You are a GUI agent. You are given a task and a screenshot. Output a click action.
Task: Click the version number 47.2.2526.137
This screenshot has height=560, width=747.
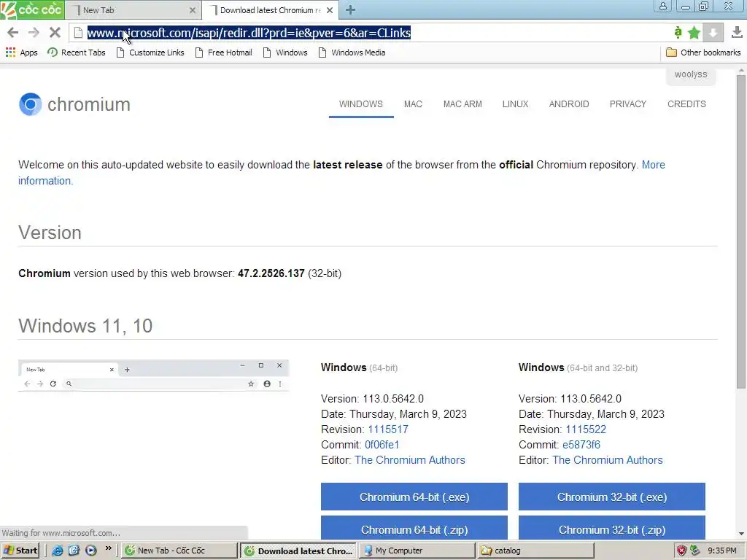tap(271, 273)
